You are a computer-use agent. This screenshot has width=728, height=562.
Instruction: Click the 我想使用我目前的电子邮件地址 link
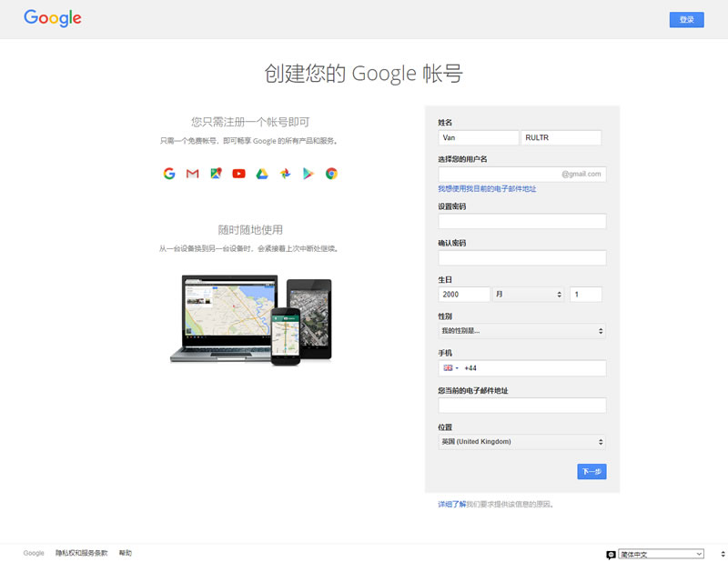point(487,189)
